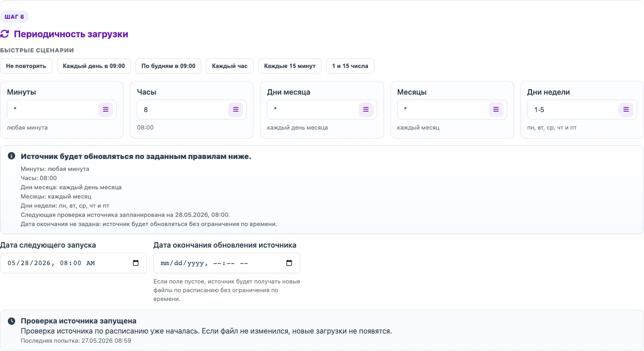Click the Дни месяца: каждый день месяца line
The image size is (644, 351).
(71, 187)
